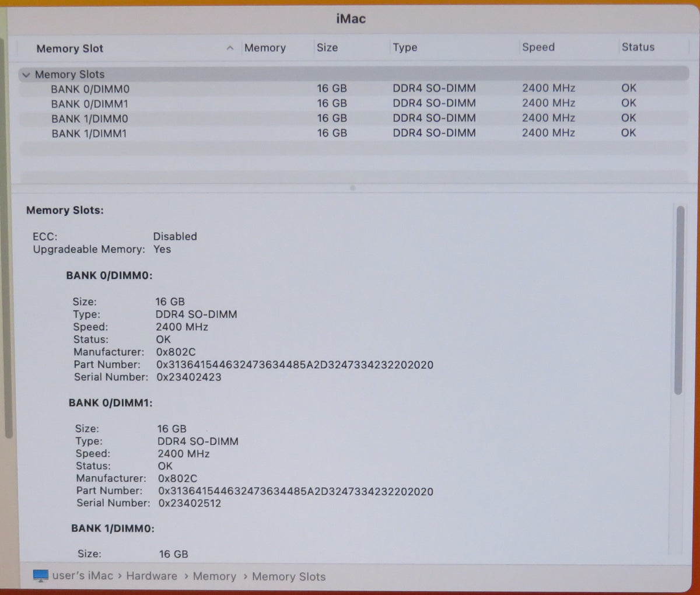This screenshot has width=700, height=595.
Task: Sort by the Memory column header
Action: point(265,48)
